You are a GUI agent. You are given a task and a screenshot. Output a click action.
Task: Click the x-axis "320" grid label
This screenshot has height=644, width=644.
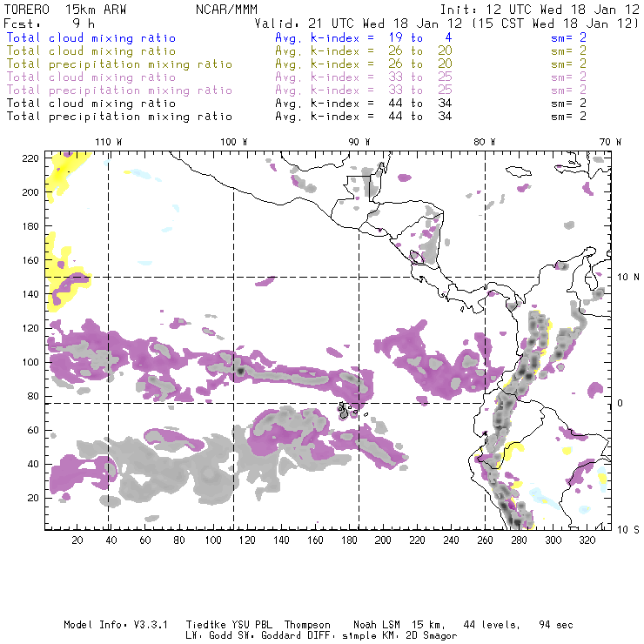pos(587,540)
